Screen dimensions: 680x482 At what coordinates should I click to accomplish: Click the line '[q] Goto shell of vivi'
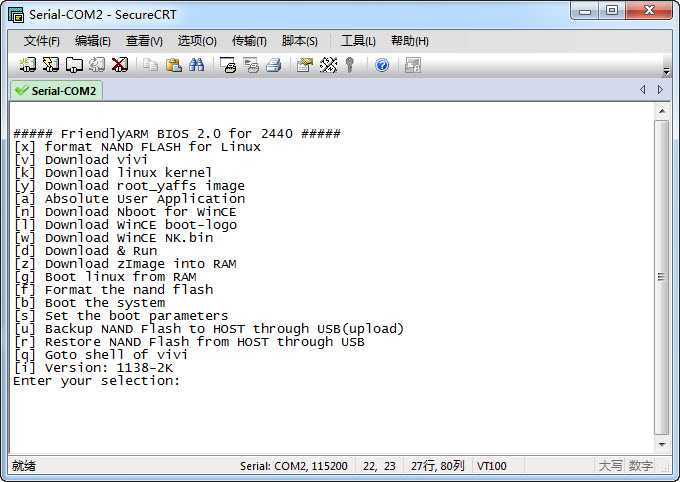tap(101, 355)
